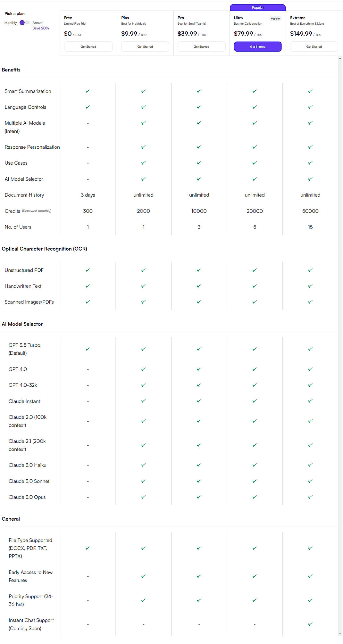
Task: Click Get Started on the Plus plan
Action: coord(145,46)
